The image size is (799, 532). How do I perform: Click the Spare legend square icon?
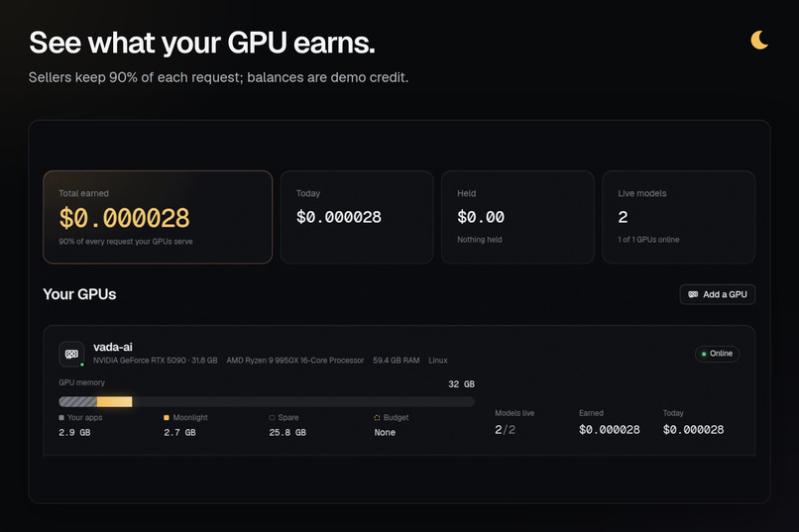click(x=272, y=417)
